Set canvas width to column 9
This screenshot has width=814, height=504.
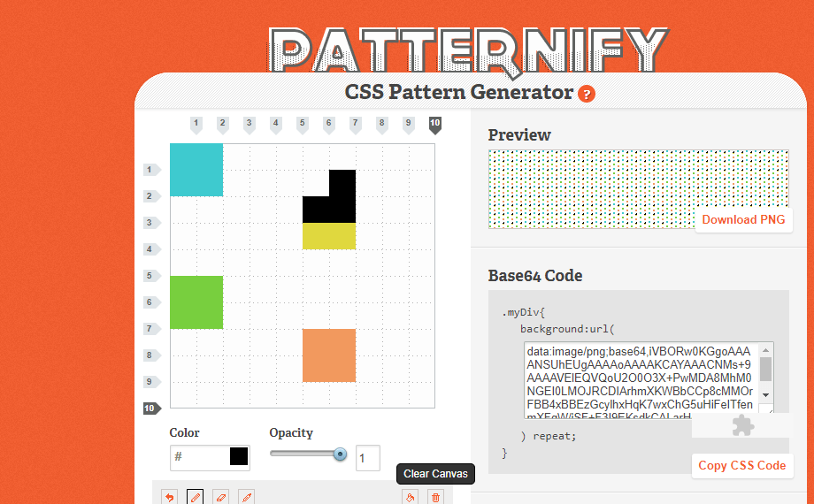[x=409, y=125]
